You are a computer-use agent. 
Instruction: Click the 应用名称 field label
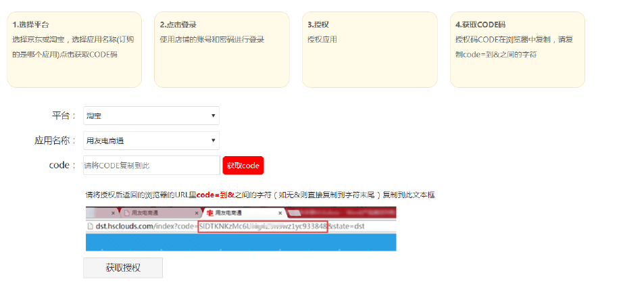(55, 141)
